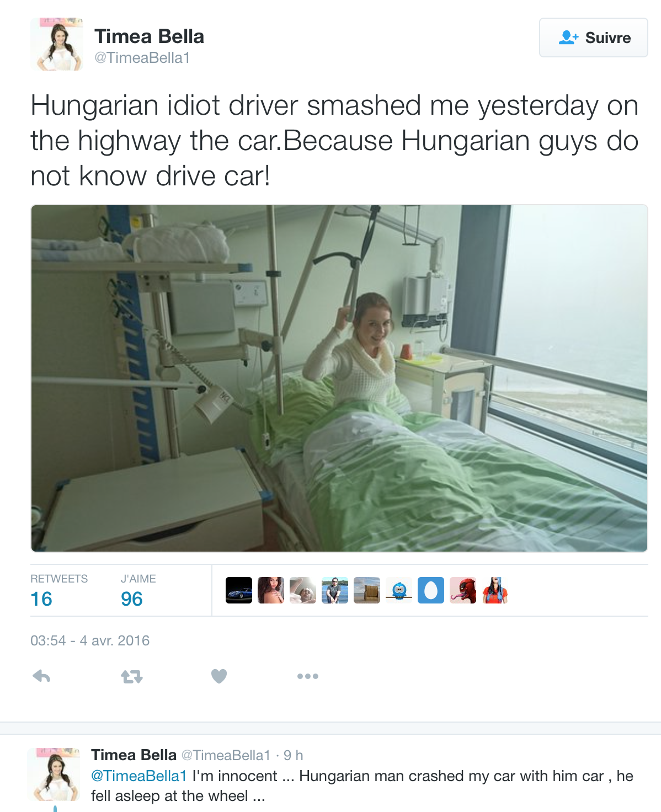View the 96 J'AIME likes list
This screenshot has height=812, width=661.
(x=138, y=590)
